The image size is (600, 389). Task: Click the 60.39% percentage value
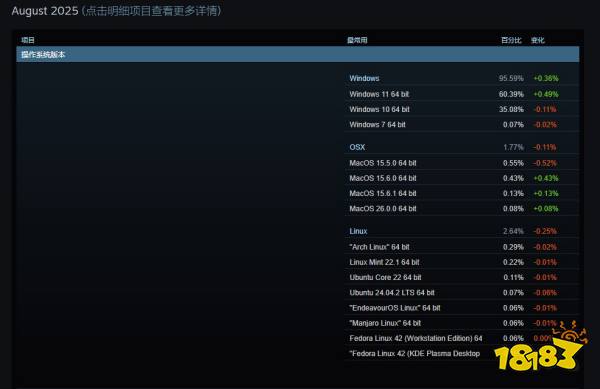(511, 94)
